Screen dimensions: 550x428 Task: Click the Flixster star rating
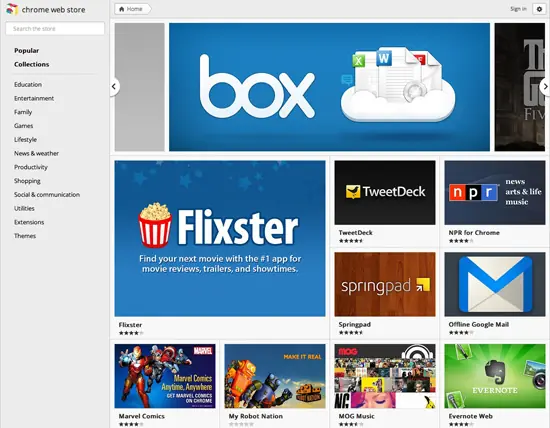(131, 333)
